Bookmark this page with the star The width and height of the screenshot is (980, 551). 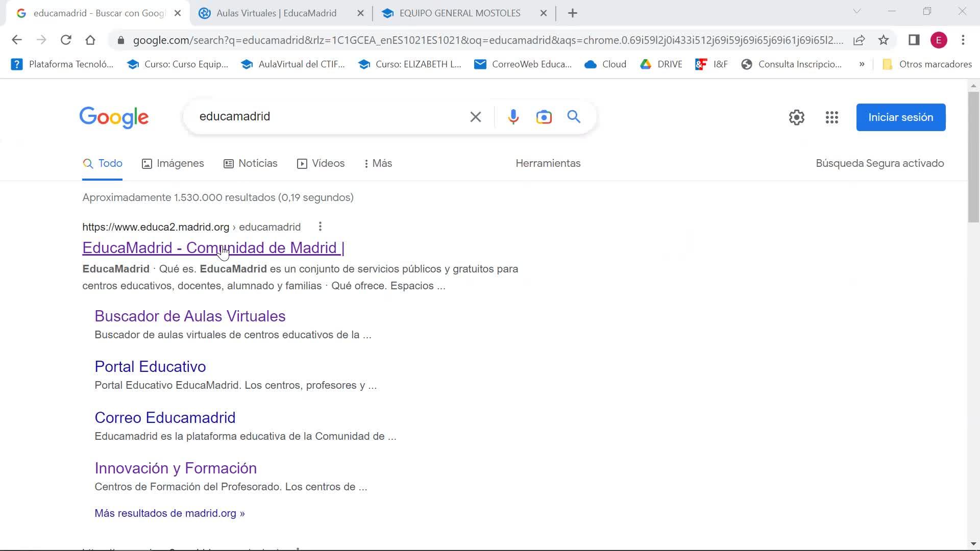pyautogui.click(x=884, y=40)
